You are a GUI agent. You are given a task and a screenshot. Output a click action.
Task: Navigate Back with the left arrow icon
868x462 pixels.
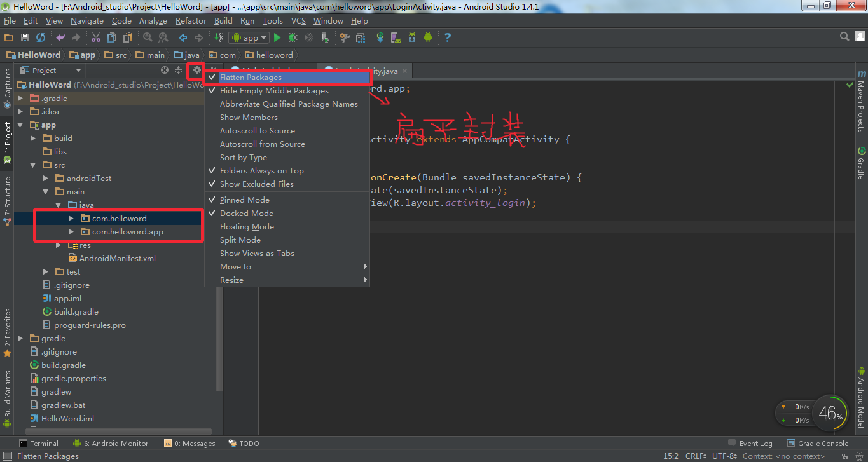(183, 38)
